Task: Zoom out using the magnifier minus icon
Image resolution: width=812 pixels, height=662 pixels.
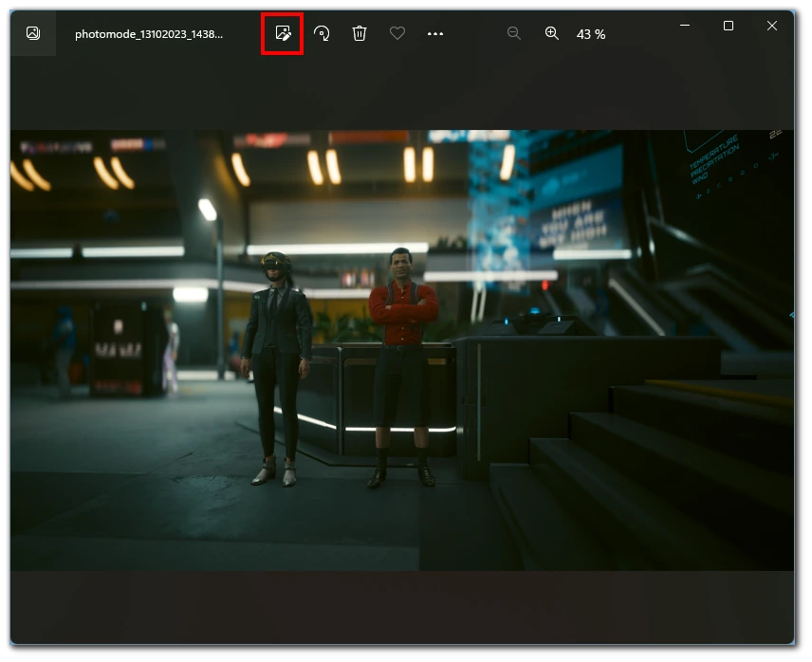Action: pos(514,33)
